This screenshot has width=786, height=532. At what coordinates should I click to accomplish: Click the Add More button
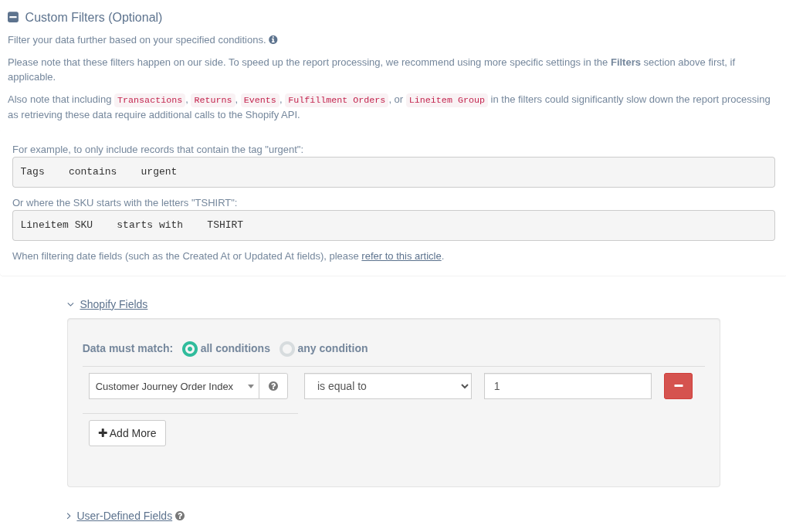point(127,433)
